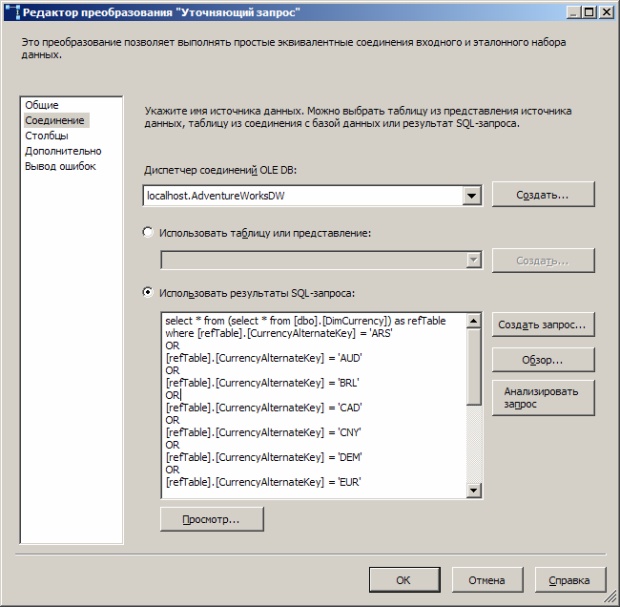Open the 'Общие' page
The height and width of the screenshot is (607, 620).
pyautogui.click(x=42, y=105)
